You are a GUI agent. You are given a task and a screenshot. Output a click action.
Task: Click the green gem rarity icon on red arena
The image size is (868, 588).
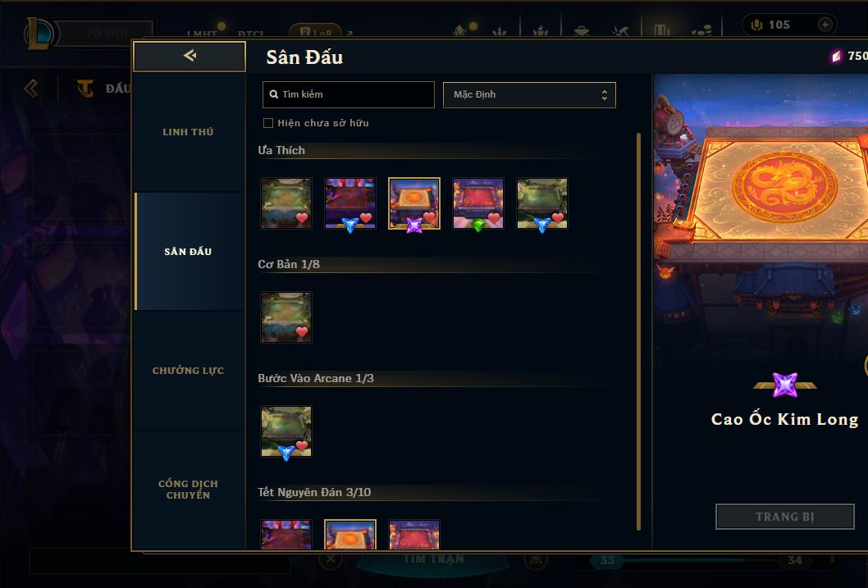(x=478, y=224)
